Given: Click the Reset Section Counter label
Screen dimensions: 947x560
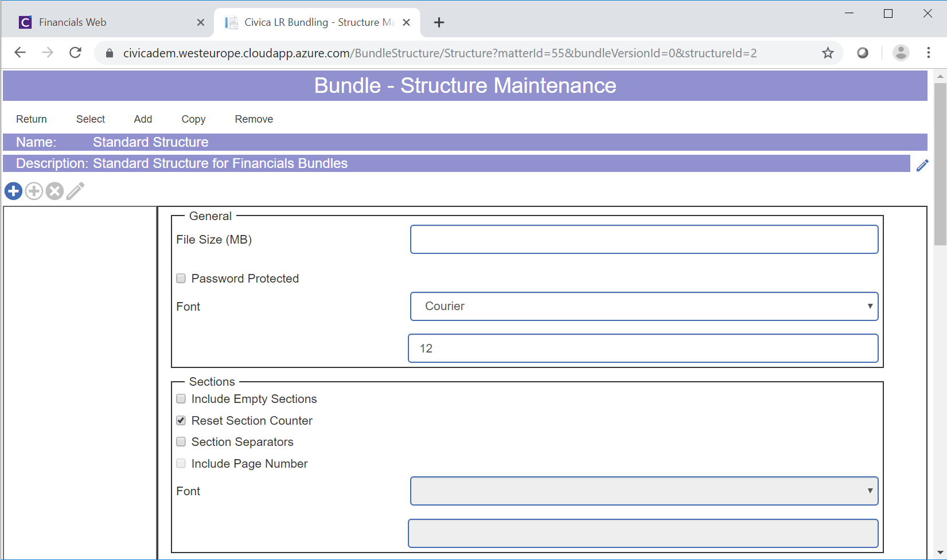Looking at the screenshot, I should click(252, 421).
